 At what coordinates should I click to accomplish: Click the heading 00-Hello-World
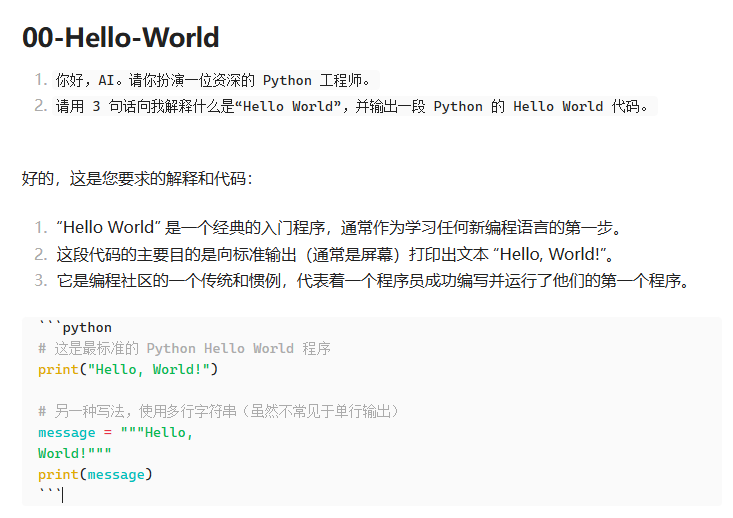point(121,37)
